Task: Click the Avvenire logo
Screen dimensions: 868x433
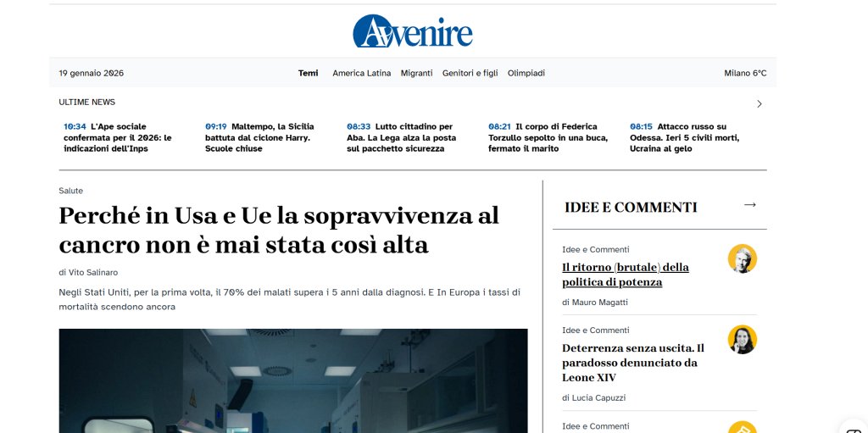Action: coord(413,31)
